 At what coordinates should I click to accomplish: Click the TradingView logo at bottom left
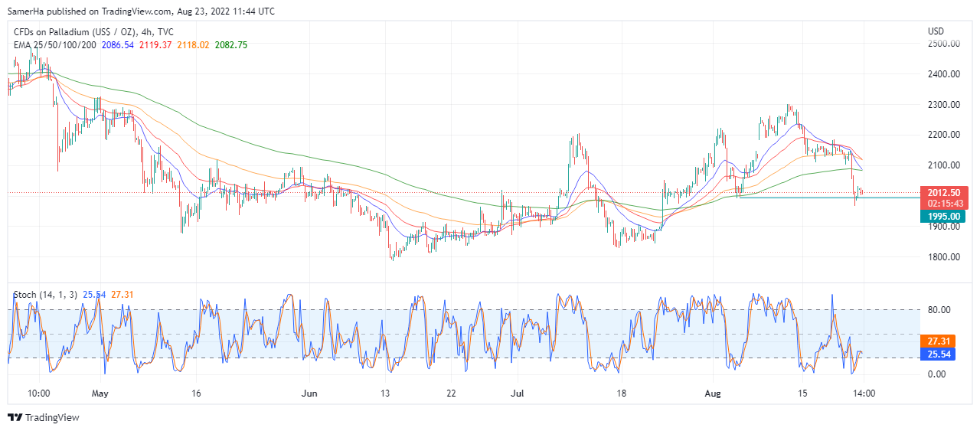coord(43,417)
